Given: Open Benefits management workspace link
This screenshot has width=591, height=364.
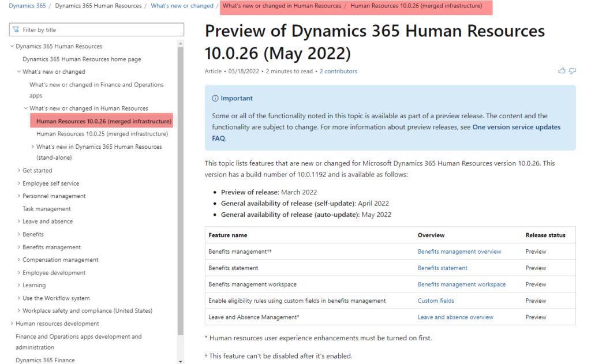Looking at the screenshot, I should (x=462, y=284).
